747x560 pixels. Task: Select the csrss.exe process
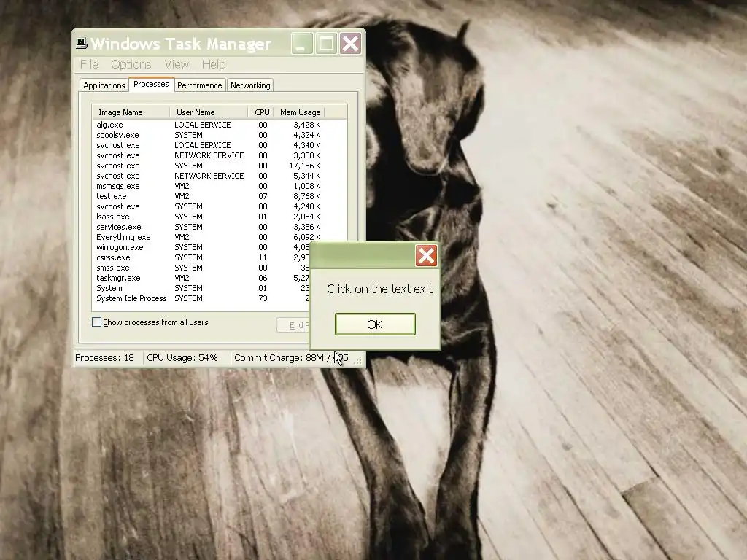coord(201,257)
